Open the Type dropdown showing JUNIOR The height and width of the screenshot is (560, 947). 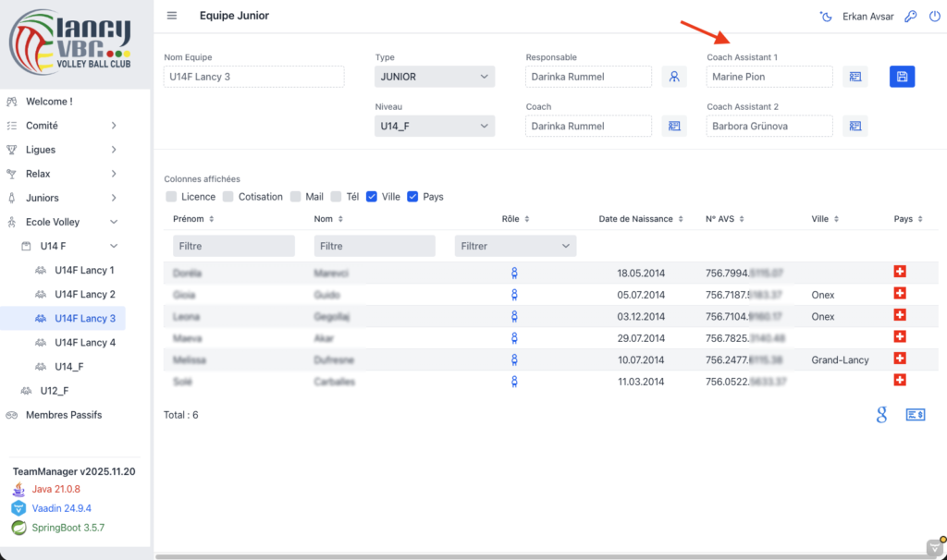click(435, 77)
